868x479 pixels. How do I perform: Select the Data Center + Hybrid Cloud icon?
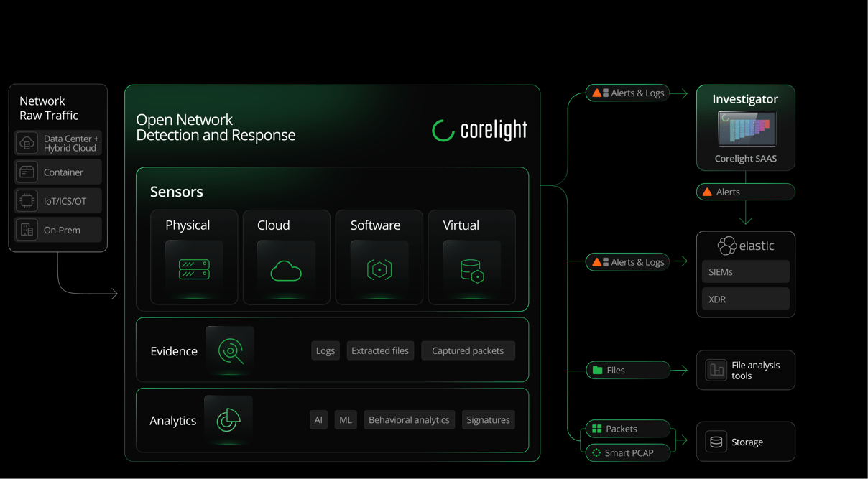27,142
